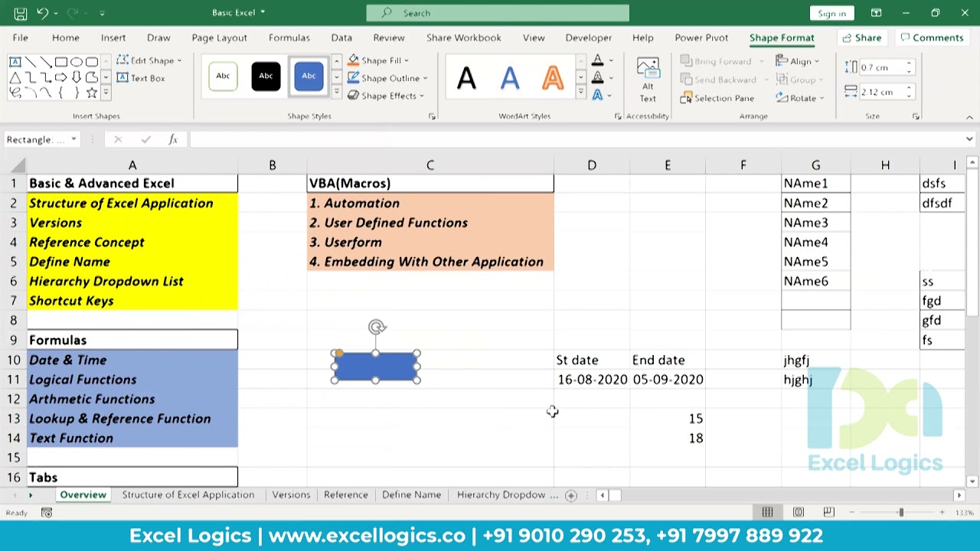Viewport: 980px width, 551px height.
Task: Expand the formula bar
Action: 969,139
